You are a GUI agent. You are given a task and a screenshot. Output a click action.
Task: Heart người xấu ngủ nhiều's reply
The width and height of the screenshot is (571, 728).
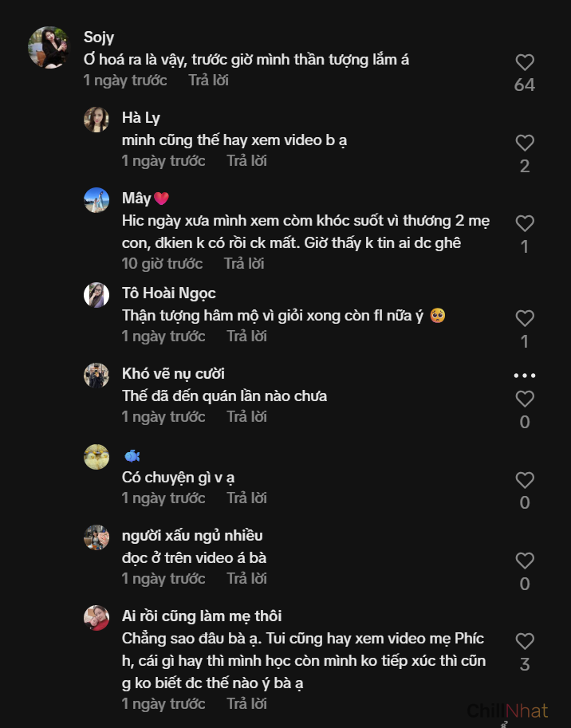pyautogui.click(x=524, y=561)
